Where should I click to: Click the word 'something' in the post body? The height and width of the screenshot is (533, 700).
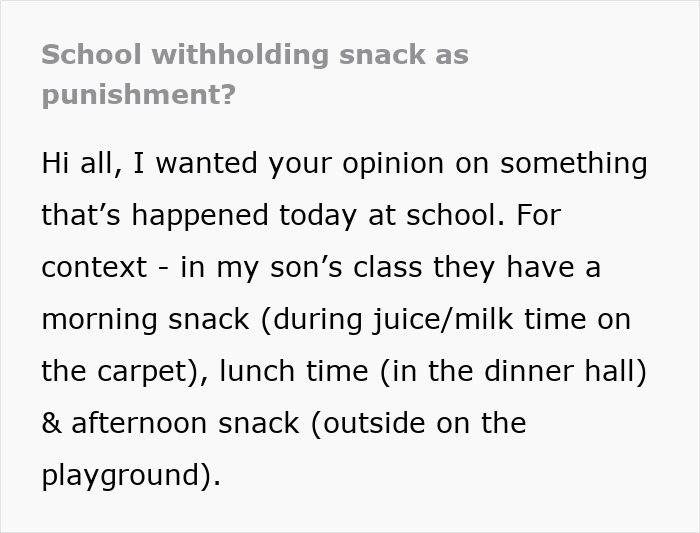pyautogui.click(x=572, y=163)
